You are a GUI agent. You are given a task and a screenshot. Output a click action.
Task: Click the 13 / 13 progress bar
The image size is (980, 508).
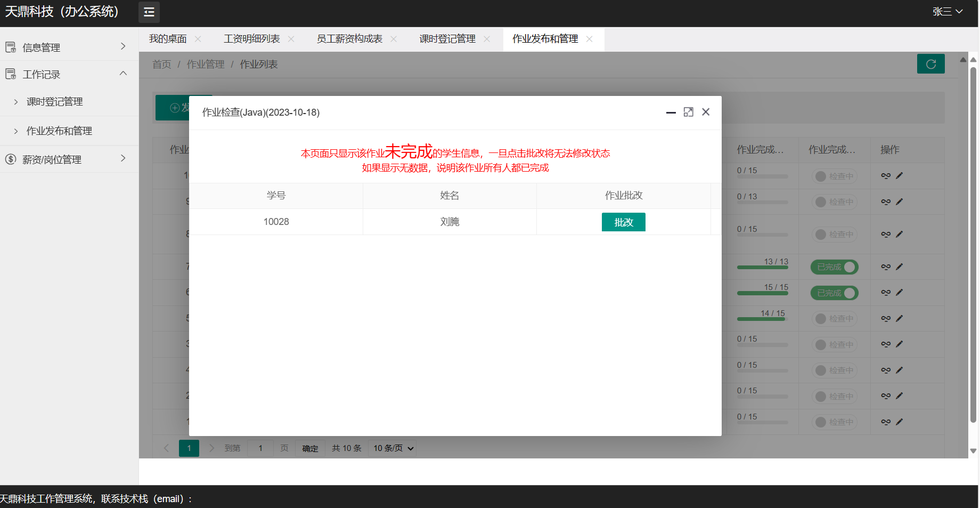[762, 267]
